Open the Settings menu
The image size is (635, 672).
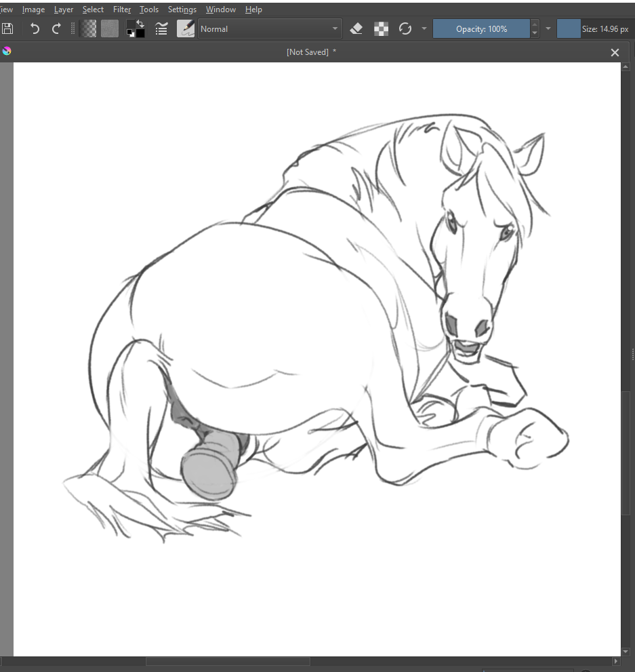pos(182,9)
